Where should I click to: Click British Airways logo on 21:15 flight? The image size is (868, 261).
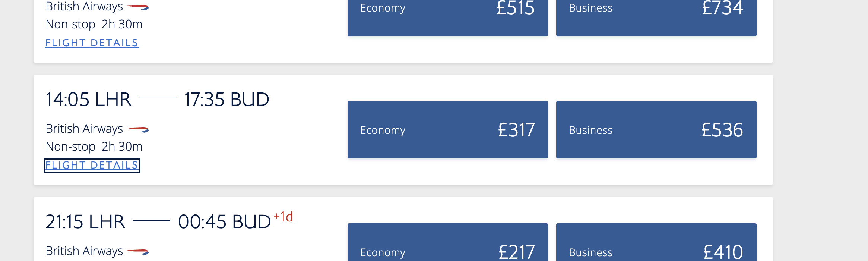click(138, 252)
